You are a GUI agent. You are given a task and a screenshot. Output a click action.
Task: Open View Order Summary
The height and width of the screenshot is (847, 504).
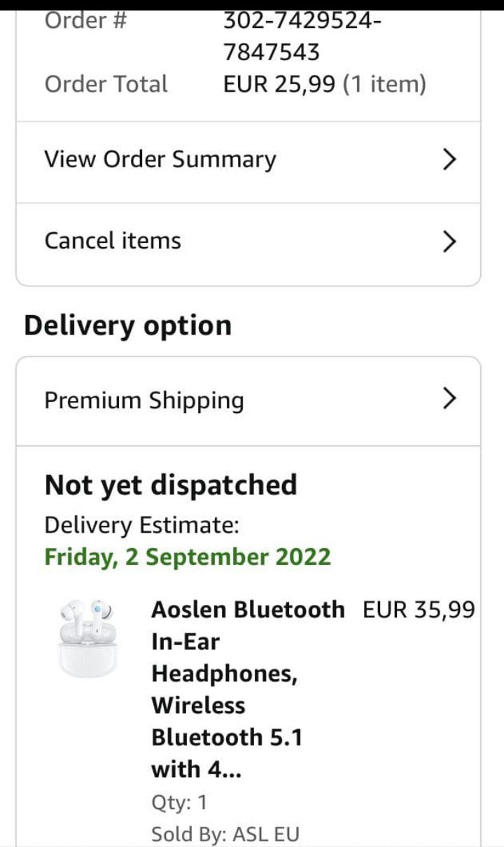click(160, 160)
